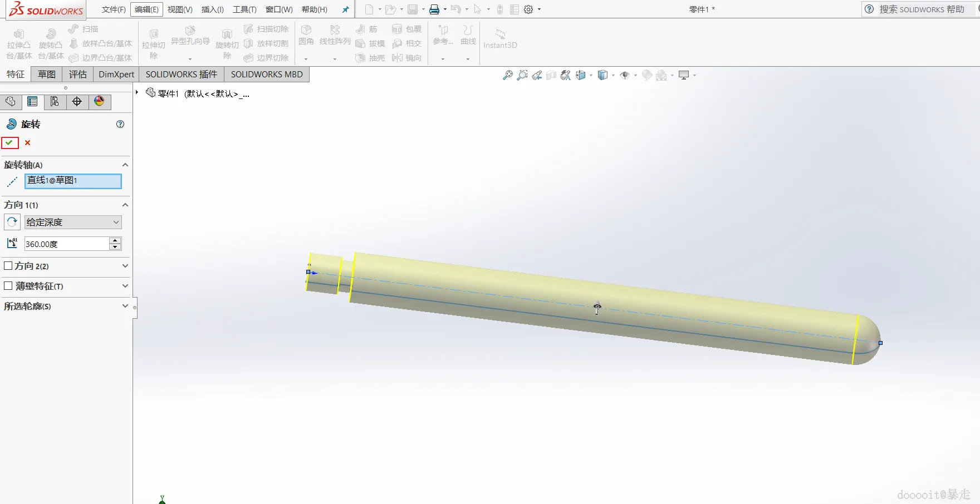
Task: Switch to the SOLIDWORKS MBD tab
Action: [267, 75]
